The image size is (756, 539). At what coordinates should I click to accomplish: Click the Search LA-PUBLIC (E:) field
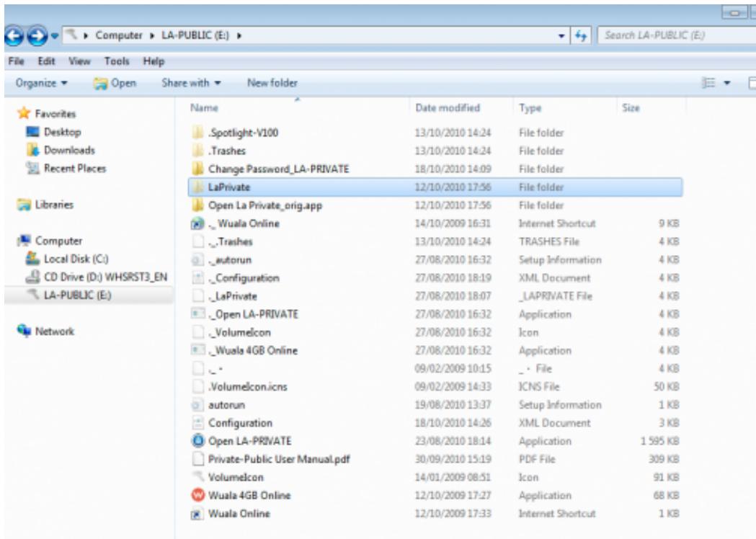[x=677, y=35]
